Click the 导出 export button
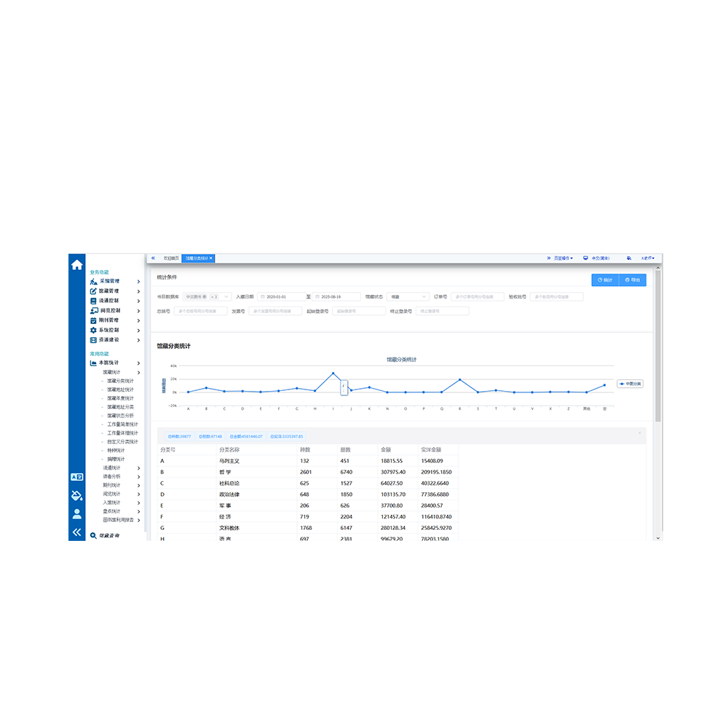728x728 pixels. (x=632, y=280)
